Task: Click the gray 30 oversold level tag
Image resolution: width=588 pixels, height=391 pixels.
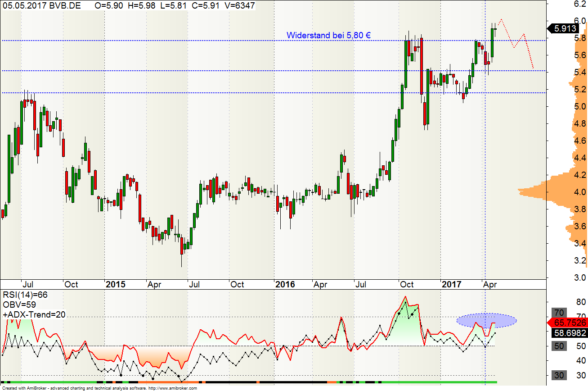Action: click(x=559, y=376)
